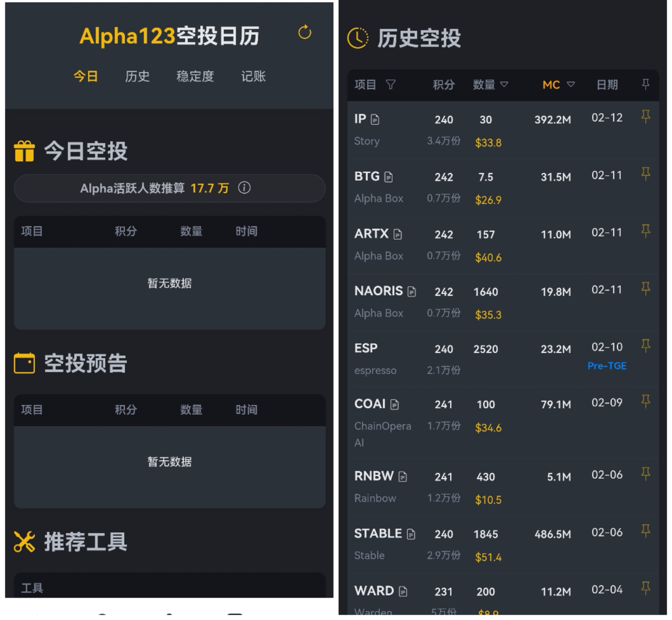Click the refresh icon beside Alpha123 title

pos(305,33)
